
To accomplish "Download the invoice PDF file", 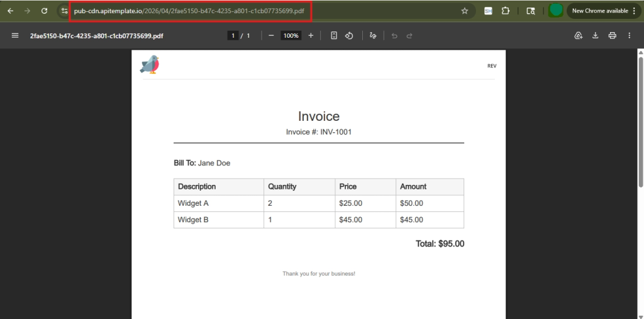I will click(x=595, y=36).
